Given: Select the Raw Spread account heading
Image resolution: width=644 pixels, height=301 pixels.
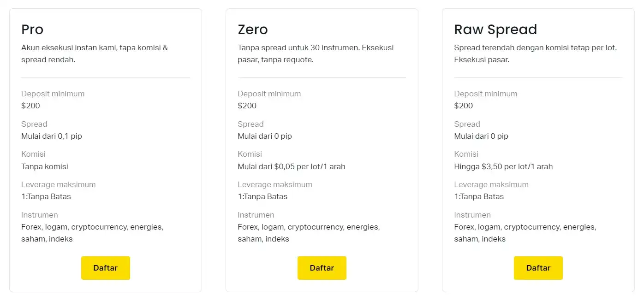Looking at the screenshot, I should point(495,30).
